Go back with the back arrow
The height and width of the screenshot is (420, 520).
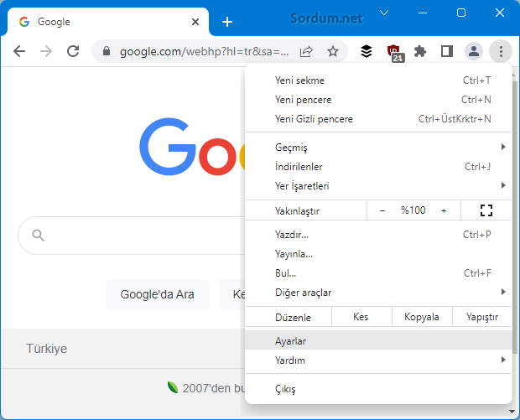click(19, 51)
